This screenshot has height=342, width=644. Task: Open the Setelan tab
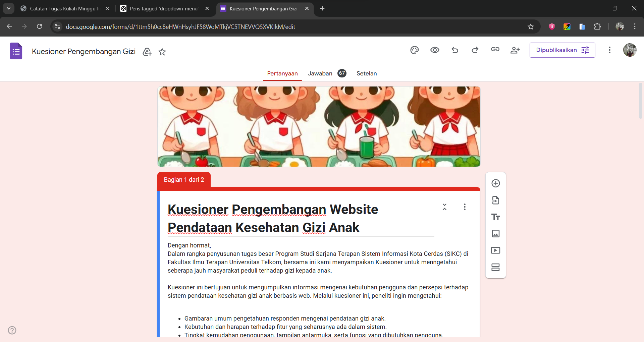click(367, 73)
